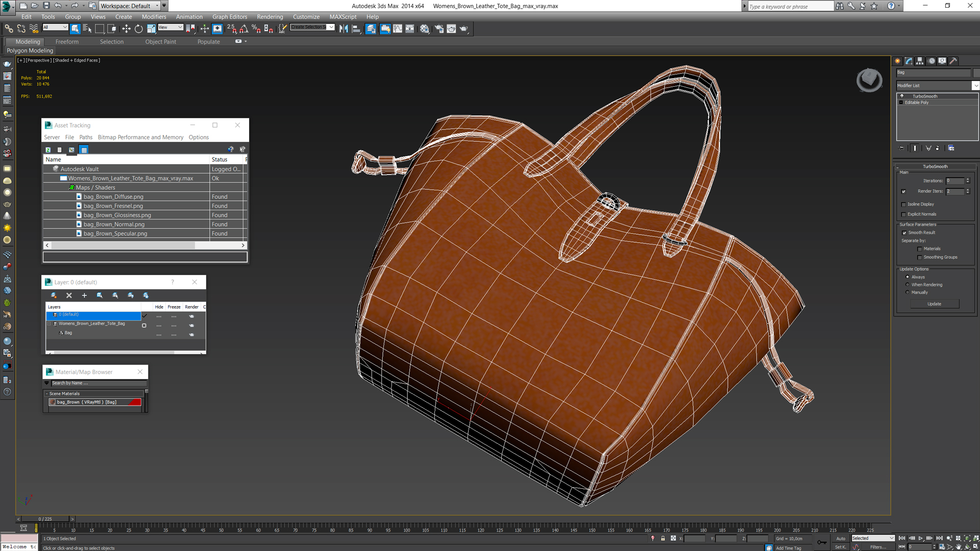Viewport: 980px width, 551px height.
Task: Open the Hierarchy command panel tab
Action: click(x=920, y=61)
